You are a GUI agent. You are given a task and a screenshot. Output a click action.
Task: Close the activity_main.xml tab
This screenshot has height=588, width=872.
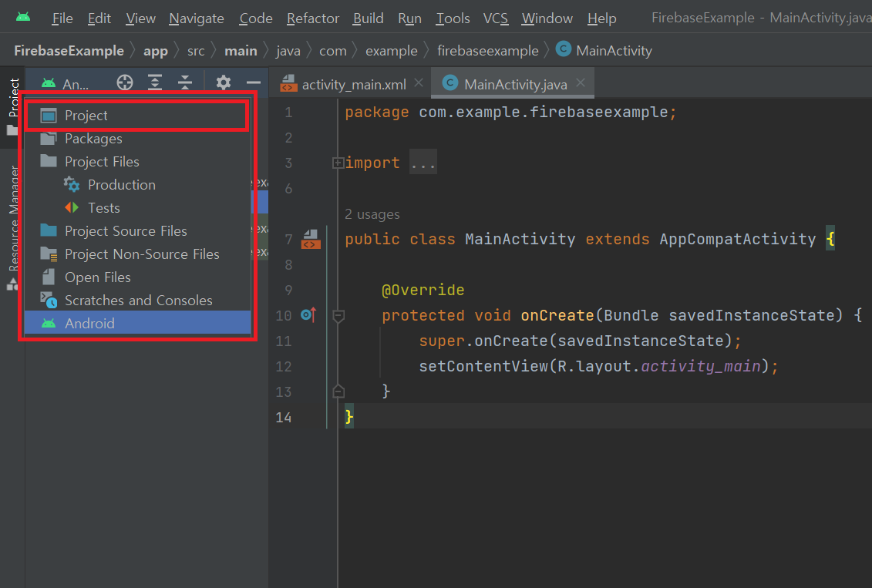419,82
